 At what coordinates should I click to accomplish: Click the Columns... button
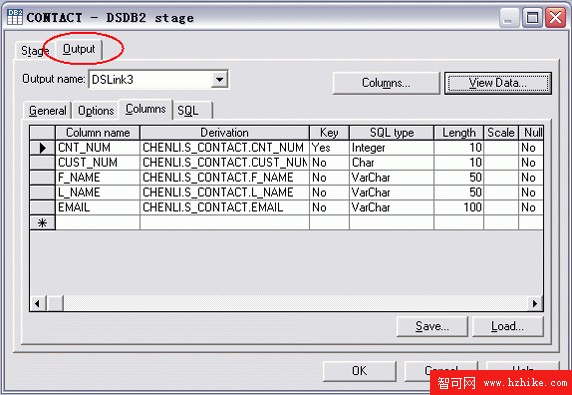pos(386,83)
